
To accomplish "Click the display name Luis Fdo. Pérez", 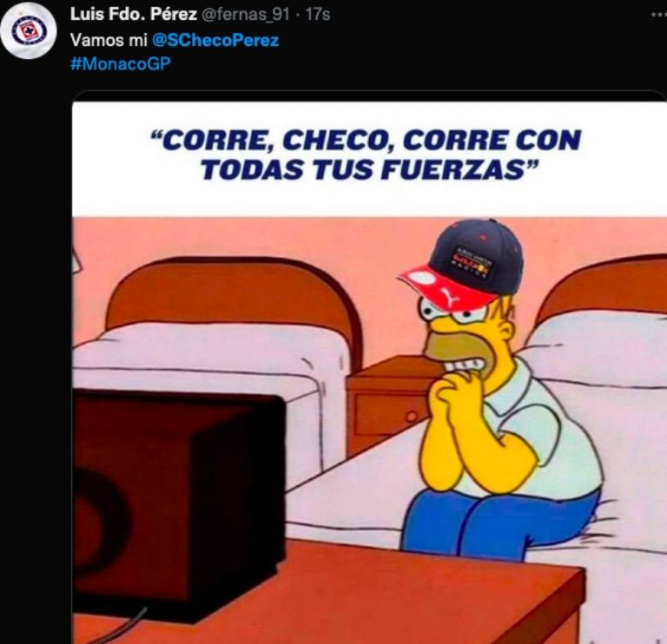I will pos(133,14).
